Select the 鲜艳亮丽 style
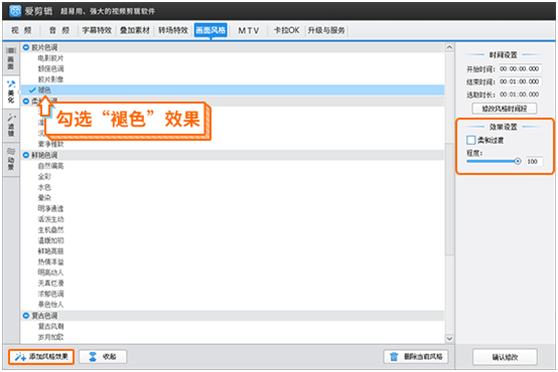Screen dimensions: 558x372 coord(51,251)
